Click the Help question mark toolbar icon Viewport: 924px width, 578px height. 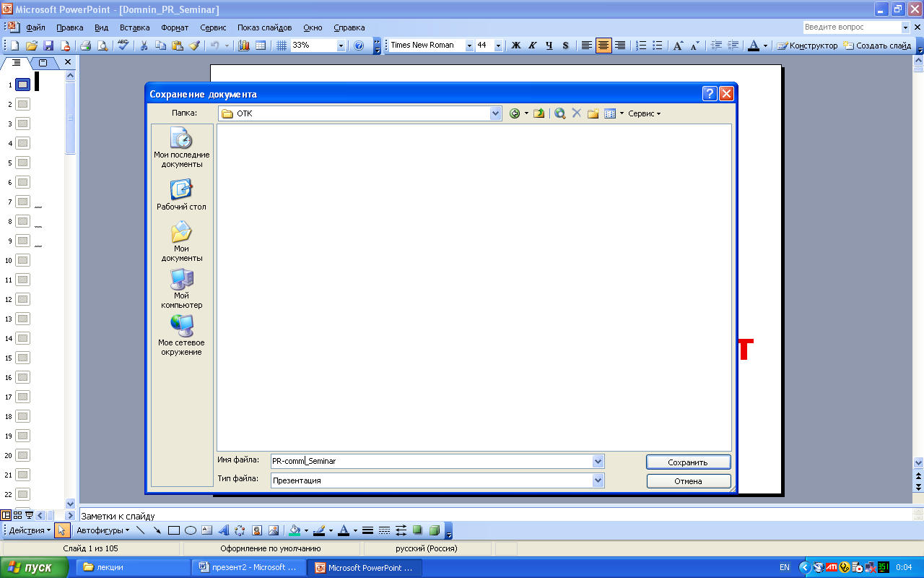tap(359, 46)
